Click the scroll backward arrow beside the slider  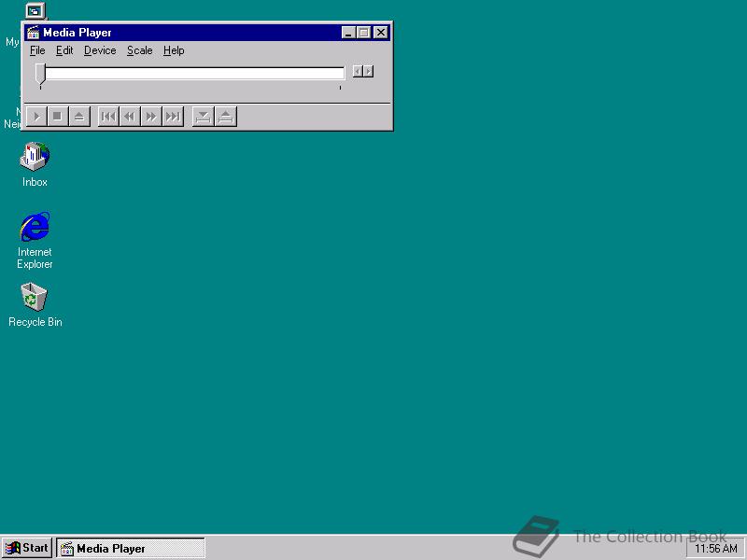click(x=358, y=72)
